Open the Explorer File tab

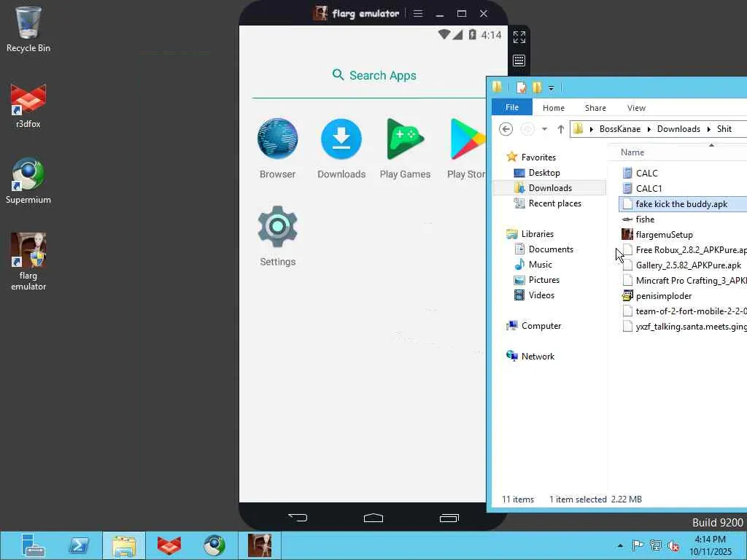tap(511, 108)
